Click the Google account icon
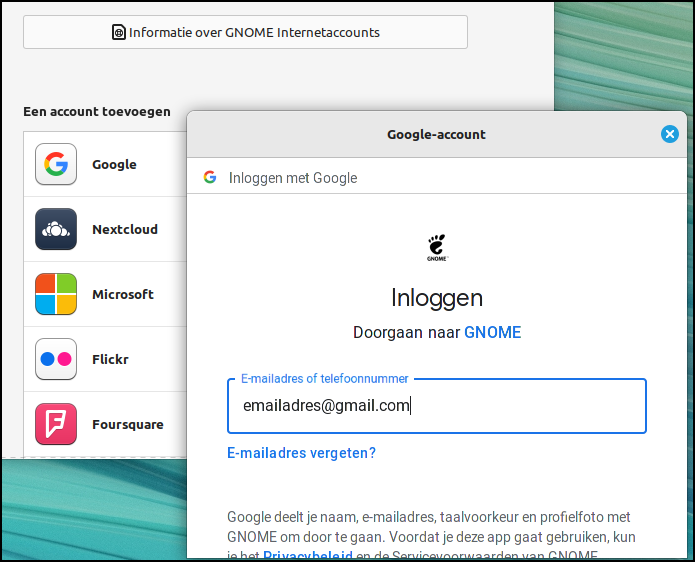The width and height of the screenshot is (695, 562). coord(56,164)
